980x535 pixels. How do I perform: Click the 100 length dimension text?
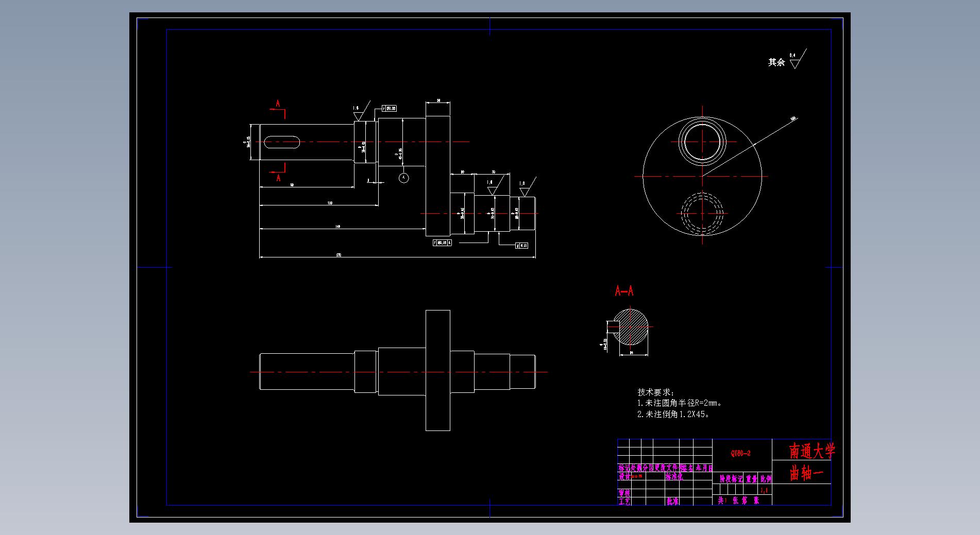pyautogui.click(x=330, y=203)
